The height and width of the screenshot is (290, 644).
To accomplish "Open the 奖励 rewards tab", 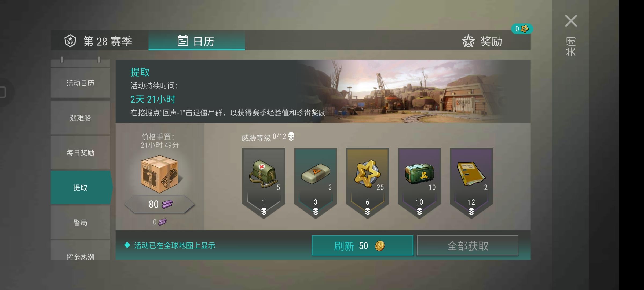I will point(482,41).
